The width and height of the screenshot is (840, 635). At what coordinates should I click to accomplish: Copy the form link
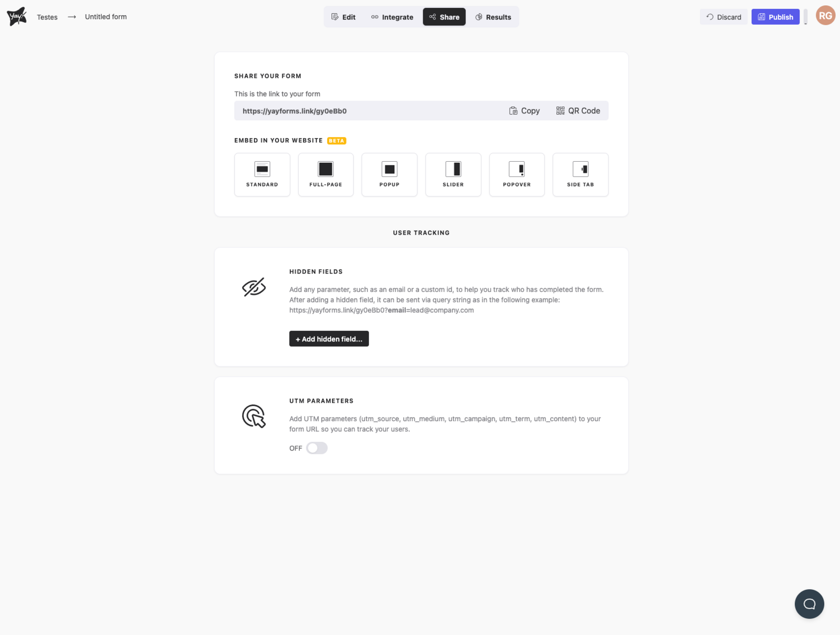(524, 111)
